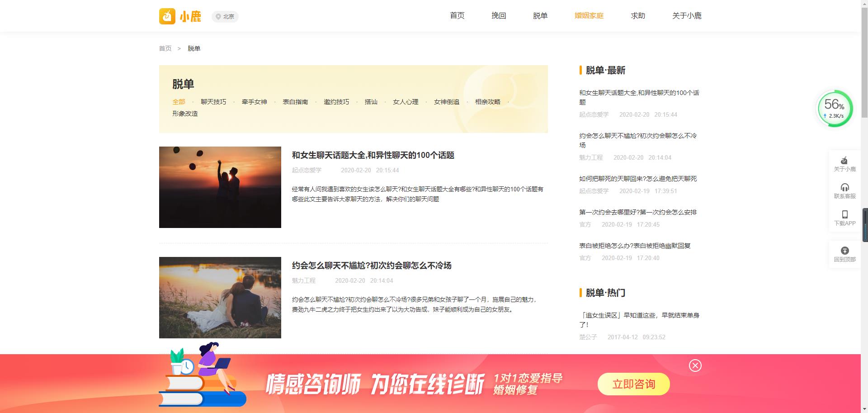The width and height of the screenshot is (868, 413).
Task: Select the 邀约技巧 category filter
Action: (x=336, y=102)
